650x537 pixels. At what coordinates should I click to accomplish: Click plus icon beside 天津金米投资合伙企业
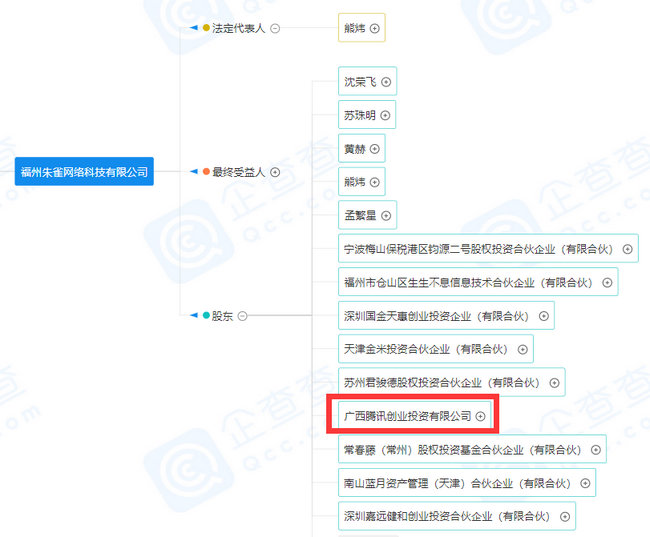[x=523, y=349]
